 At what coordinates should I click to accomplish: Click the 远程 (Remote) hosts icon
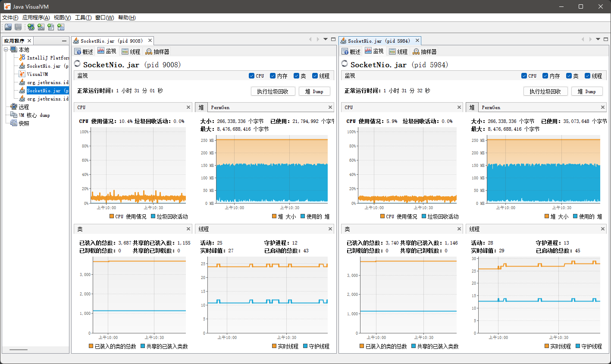pos(14,107)
